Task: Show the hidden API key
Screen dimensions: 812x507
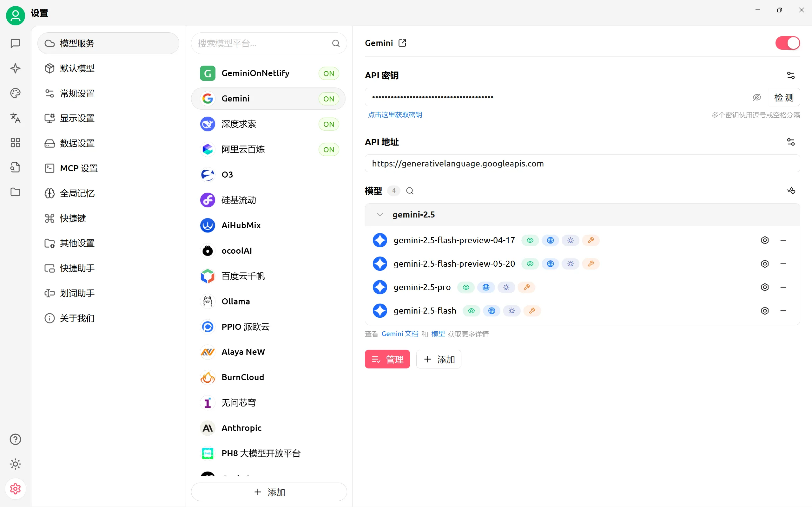Action: [x=757, y=97]
